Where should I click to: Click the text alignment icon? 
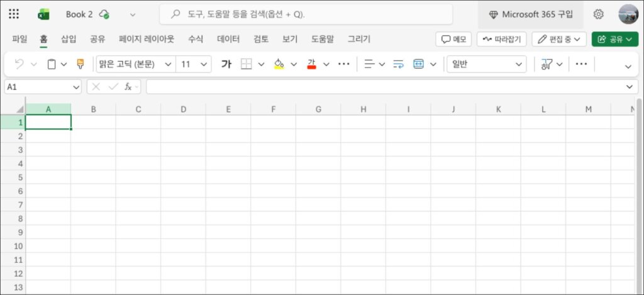(x=370, y=64)
